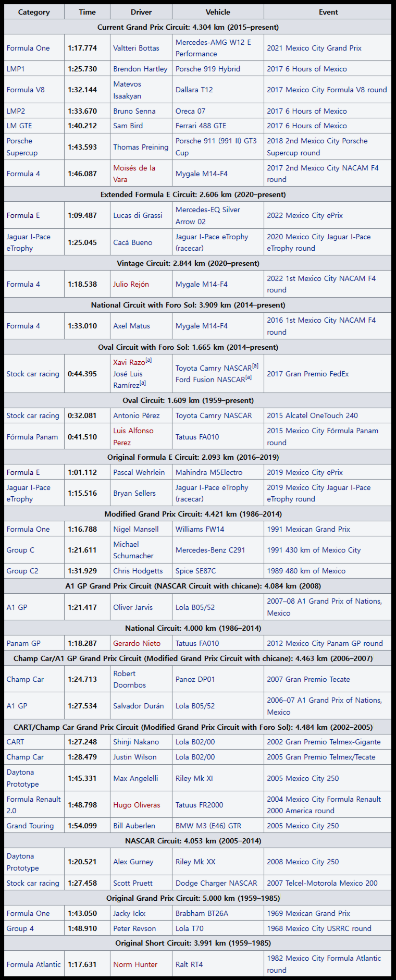The height and width of the screenshot is (980, 396).
Task: Open the Max Angelelli driver link
Action: (x=135, y=778)
